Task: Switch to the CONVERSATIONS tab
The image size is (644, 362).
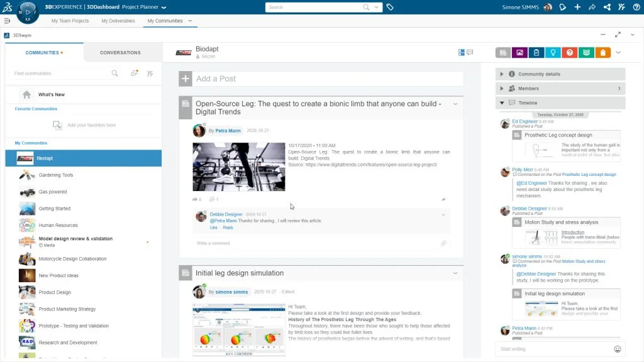Action: coord(120,53)
